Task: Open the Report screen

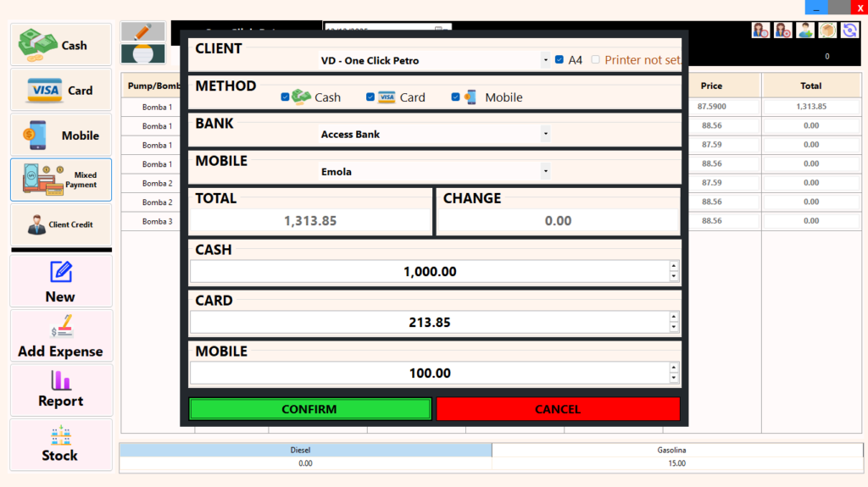Action: 61,390
